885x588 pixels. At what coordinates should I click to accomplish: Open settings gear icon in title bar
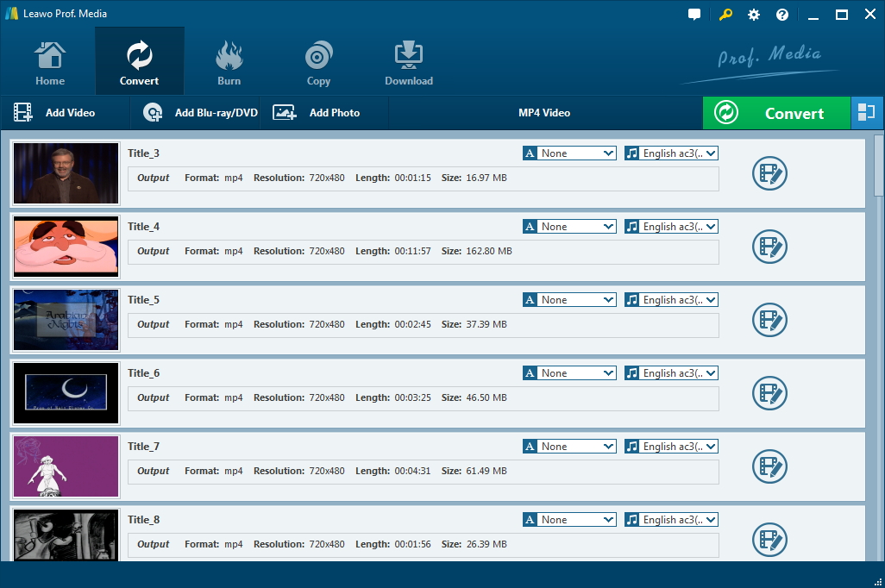pyautogui.click(x=754, y=15)
